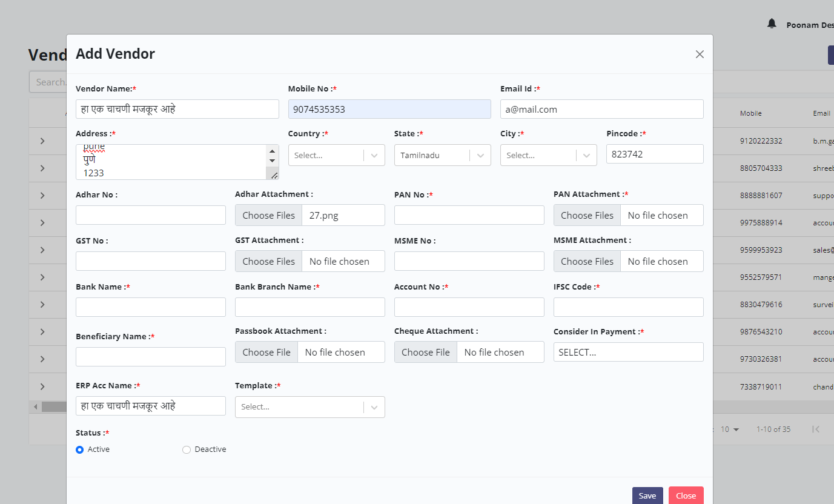Click the Mobile No input field
The height and width of the screenshot is (504, 834).
pos(389,109)
